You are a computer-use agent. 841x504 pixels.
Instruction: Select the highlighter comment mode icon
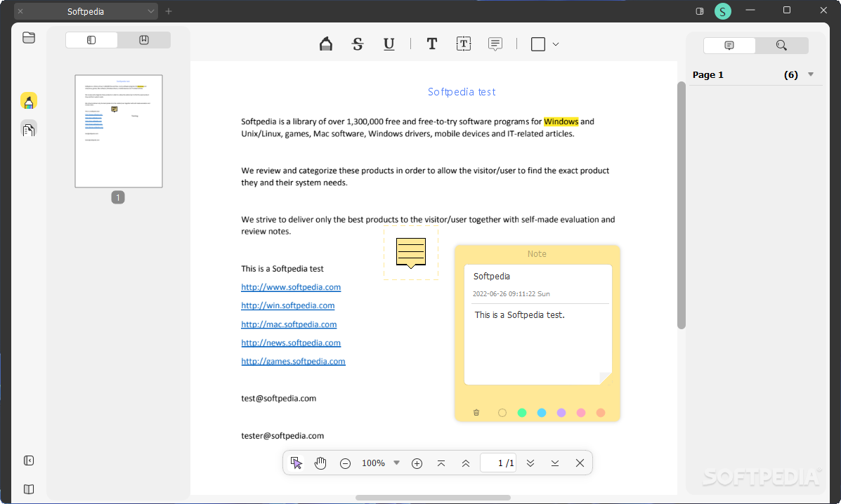29,100
